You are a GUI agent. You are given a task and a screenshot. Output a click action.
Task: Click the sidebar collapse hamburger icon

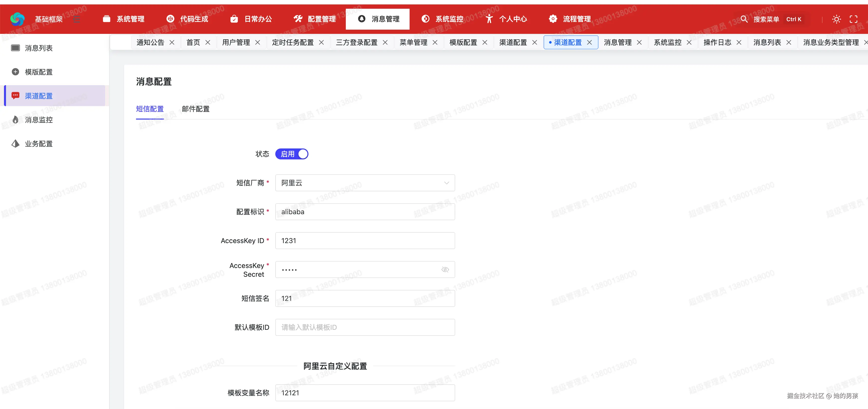[x=77, y=19]
